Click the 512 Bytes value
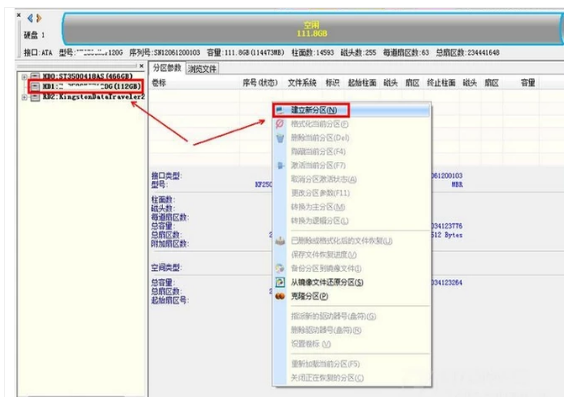Viewport: 564px width, 397px height. tap(447, 235)
